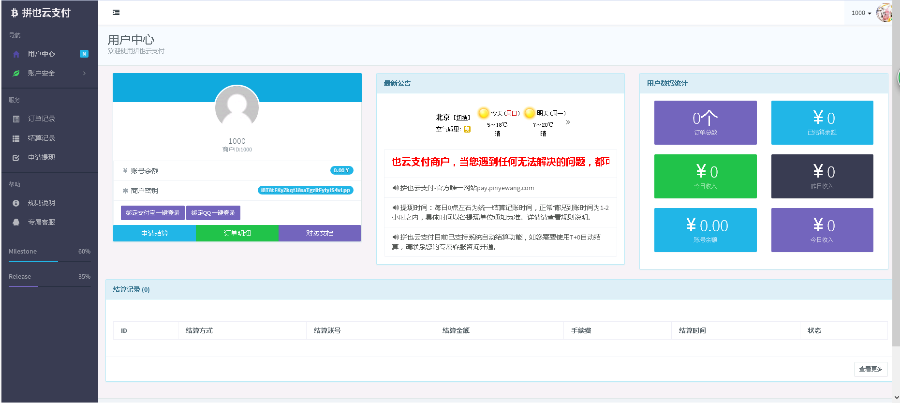The image size is (900, 403).
Task: Click the green leaf icon in sidebar
Action: pyautogui.click(x=16, y=73)
